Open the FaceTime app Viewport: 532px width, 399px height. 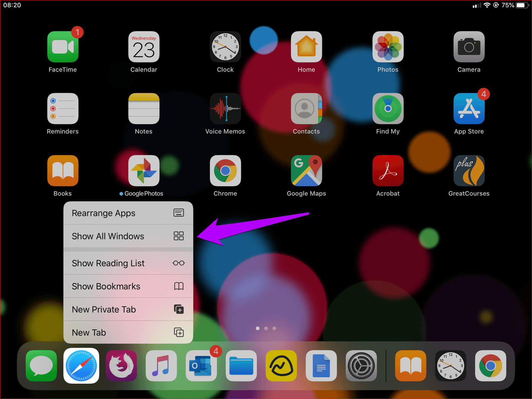63,47
